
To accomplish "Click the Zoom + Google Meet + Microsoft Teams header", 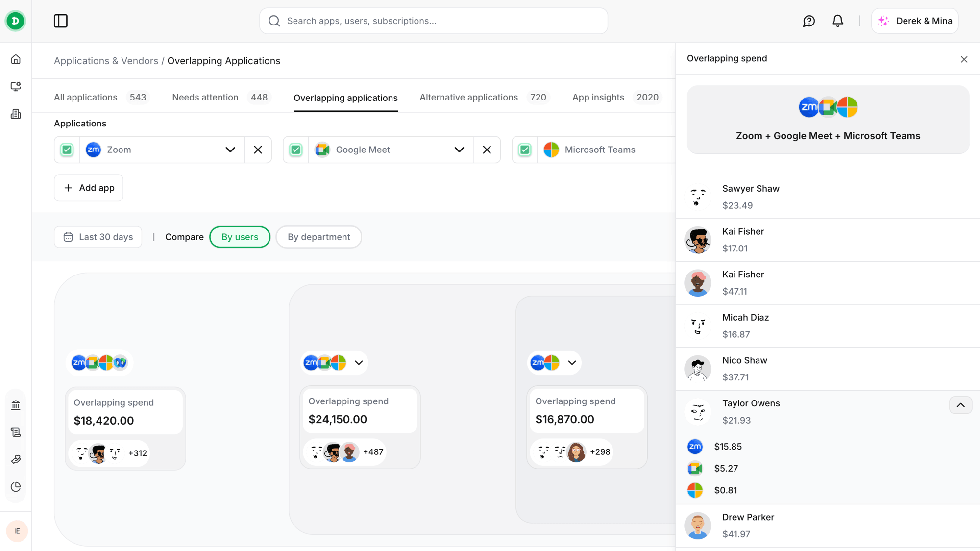I will pos(828,120).
